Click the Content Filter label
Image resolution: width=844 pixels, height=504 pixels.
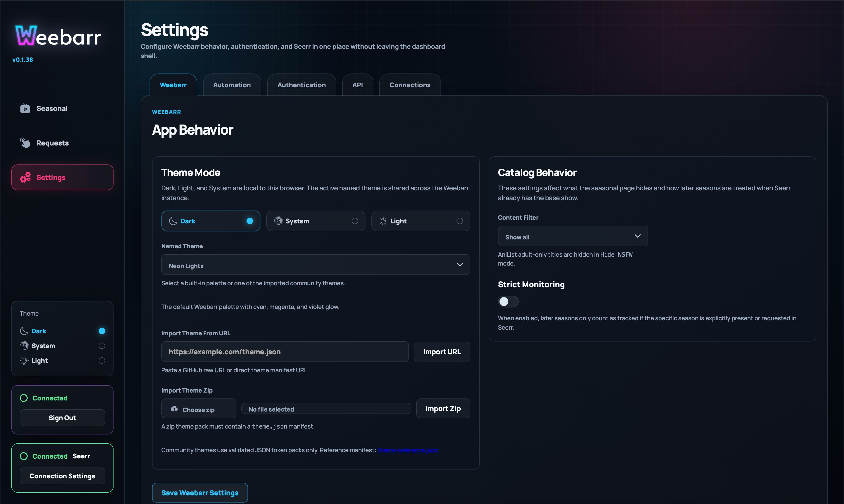point(518,218)
